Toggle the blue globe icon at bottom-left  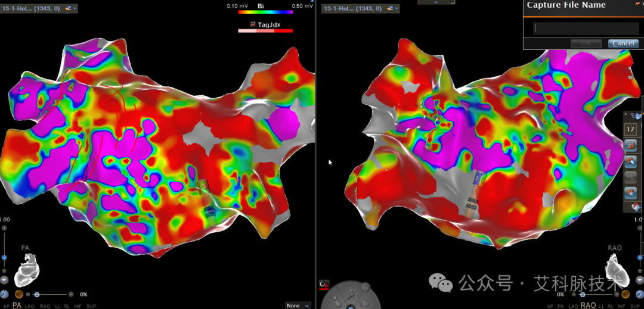click(4, 294)
